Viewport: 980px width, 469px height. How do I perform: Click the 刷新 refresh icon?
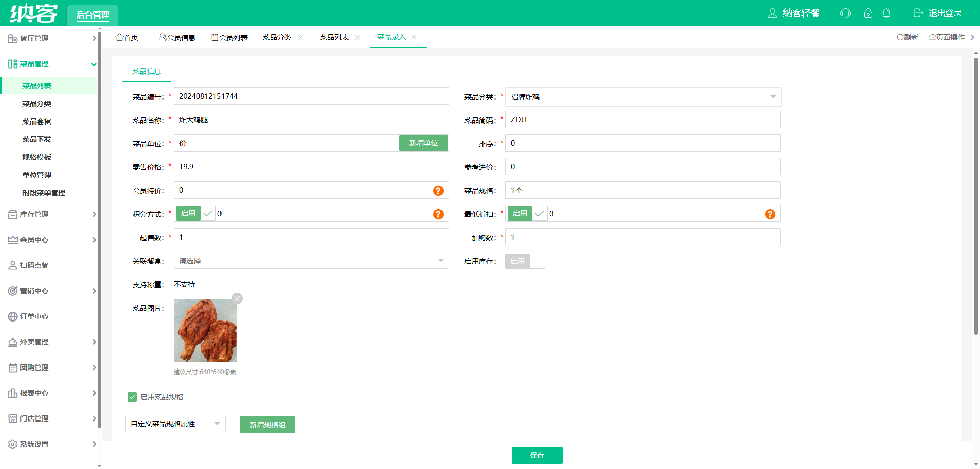[900, 37]
